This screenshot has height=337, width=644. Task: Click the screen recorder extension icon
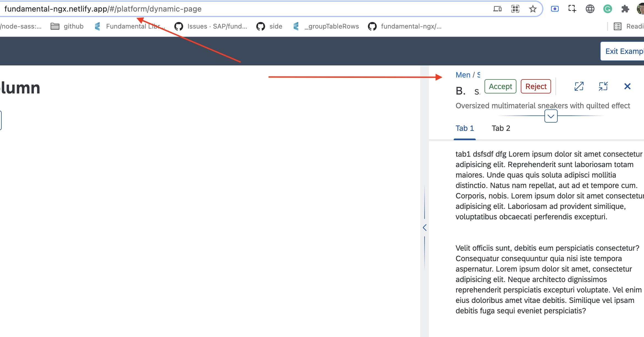[555, 9]
